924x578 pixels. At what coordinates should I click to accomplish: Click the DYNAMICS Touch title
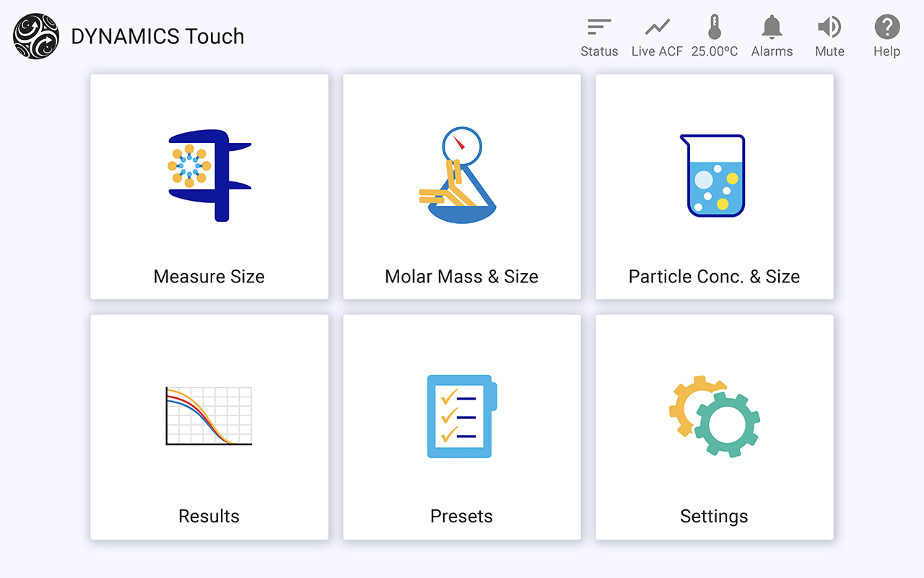tap(157, 36)
